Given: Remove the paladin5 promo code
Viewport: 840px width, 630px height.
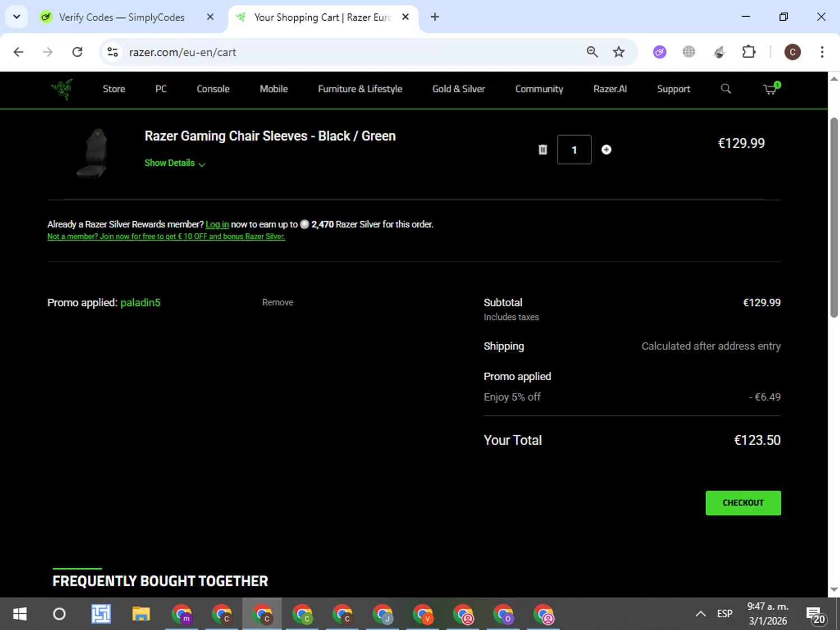Looking at the screenshot, I should pyautogui.click(x=278, y=302).
